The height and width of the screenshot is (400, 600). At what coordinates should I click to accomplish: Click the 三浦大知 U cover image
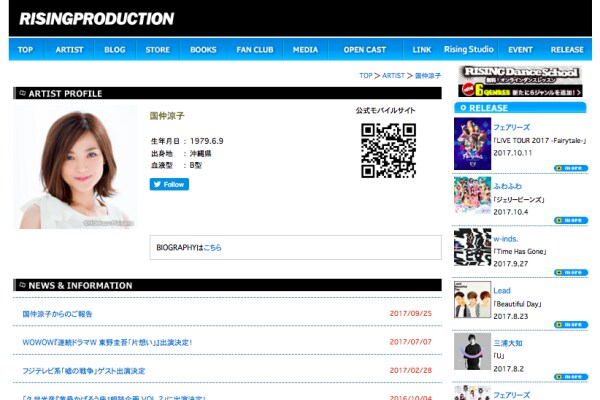(472, 351)
